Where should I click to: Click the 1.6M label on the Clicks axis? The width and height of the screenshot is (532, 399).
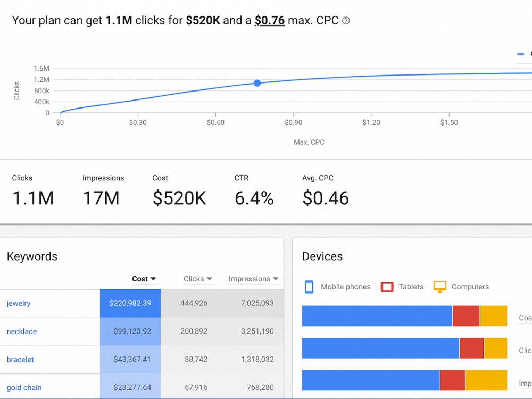click(41, 69)
